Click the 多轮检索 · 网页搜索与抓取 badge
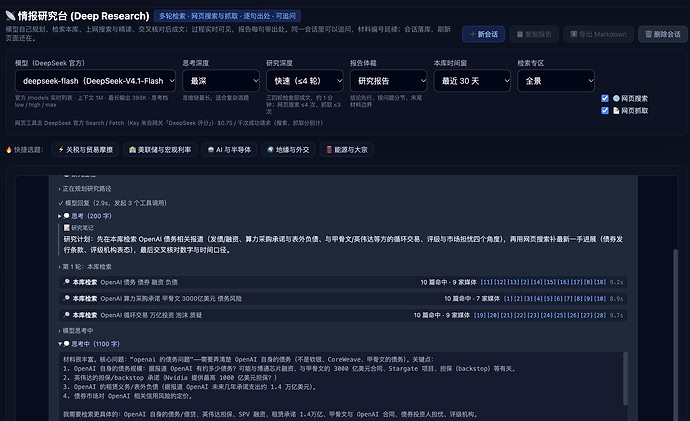Screen dimensions: 690x421 (x=228, y=16)
